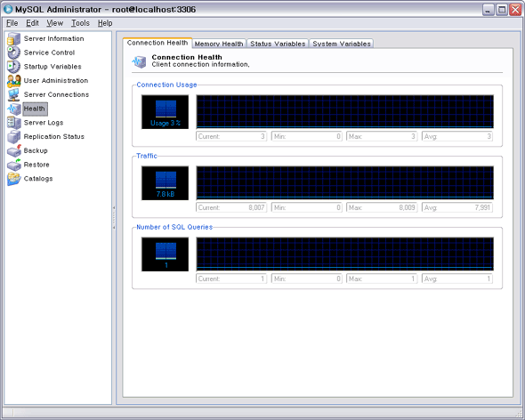Image resolution: width=525 pixels, height=420 pixels.
Task: Click SQL Queries Min field
Action: point(307,279)
